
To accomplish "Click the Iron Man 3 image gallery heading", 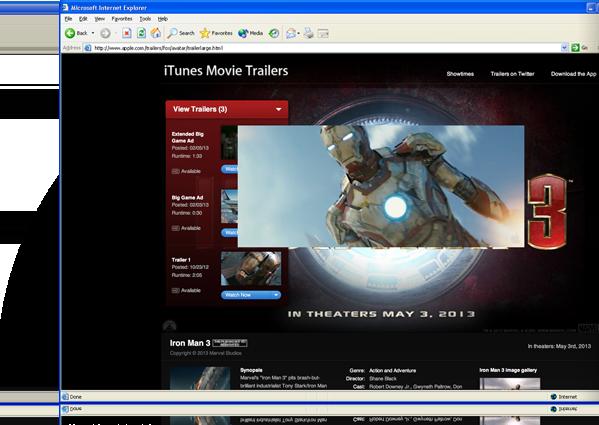I will (x=508, y=370).
